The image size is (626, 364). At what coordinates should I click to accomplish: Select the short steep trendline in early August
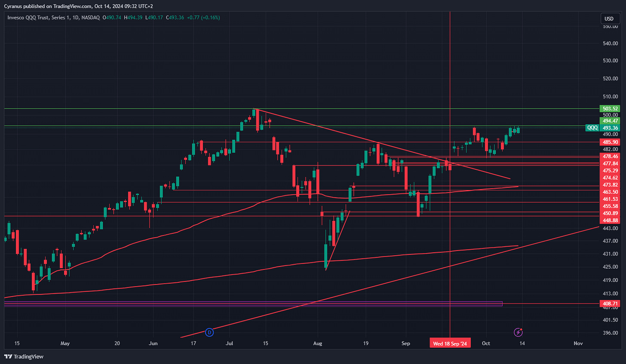[x=338, y=240]
